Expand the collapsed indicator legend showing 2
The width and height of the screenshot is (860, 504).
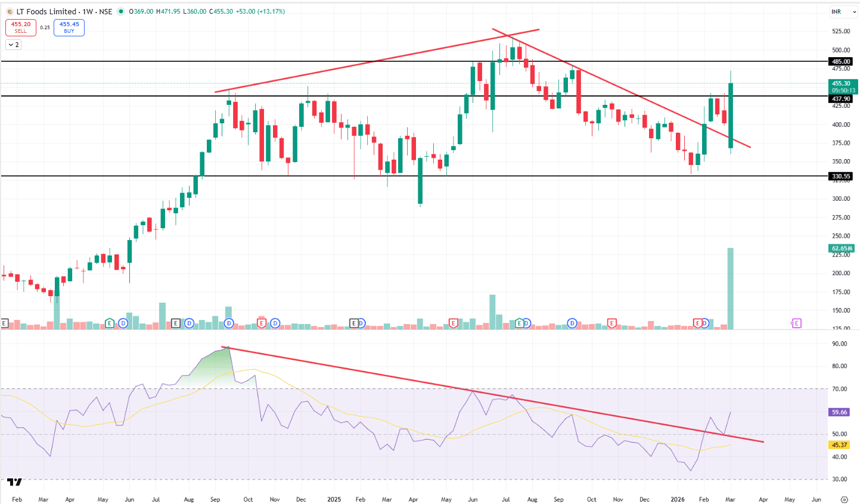(13, 45)
